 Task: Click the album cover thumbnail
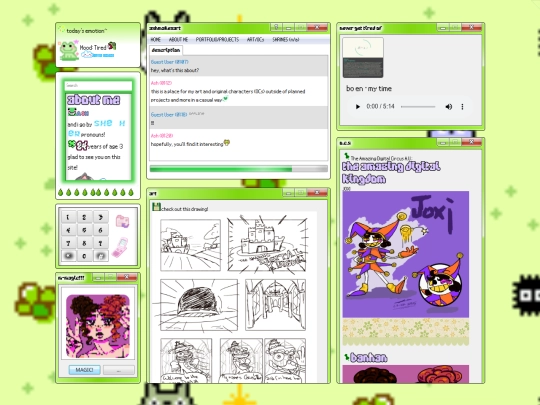point(363,58)
